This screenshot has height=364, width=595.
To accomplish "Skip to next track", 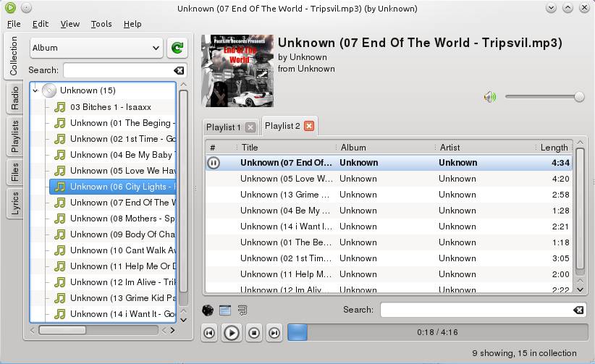I will click(274, 333).
